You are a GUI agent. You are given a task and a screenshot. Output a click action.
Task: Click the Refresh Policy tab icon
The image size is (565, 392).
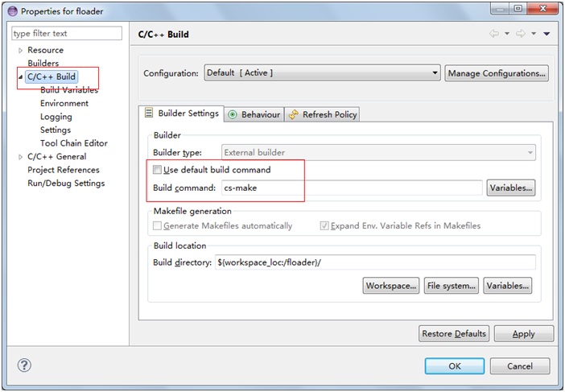(x=294, y=114)
